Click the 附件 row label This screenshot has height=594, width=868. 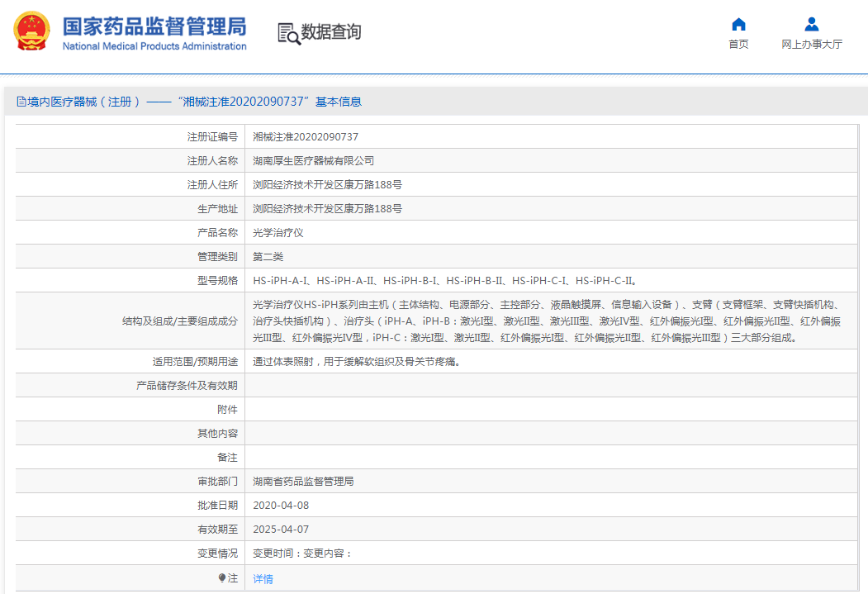coord(227,410)
